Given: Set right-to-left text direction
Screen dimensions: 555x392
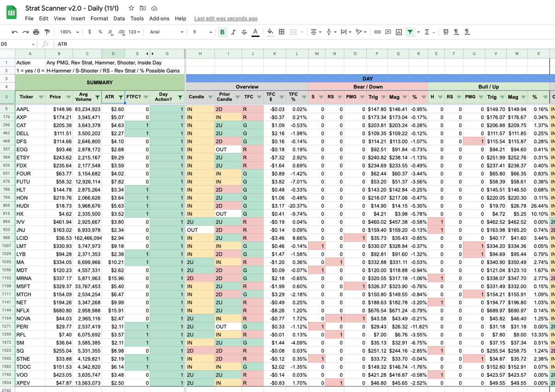Looking at the screenshot, I should (467, 32).
